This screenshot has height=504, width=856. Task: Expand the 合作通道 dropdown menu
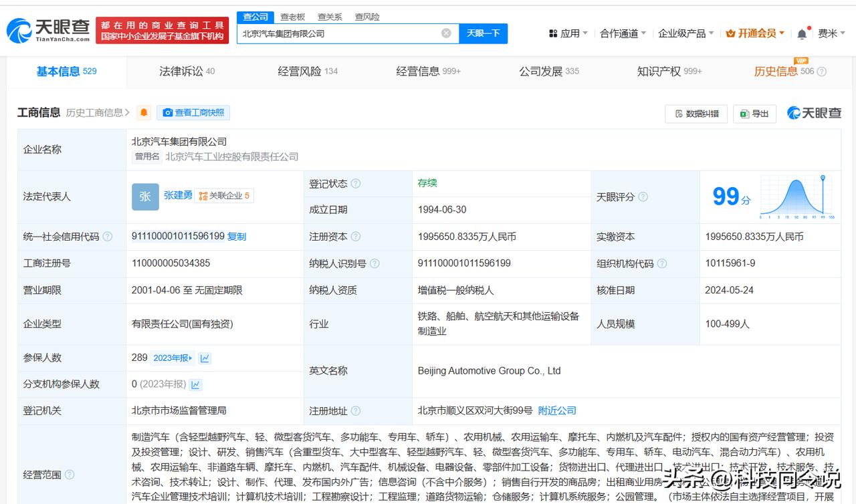(623, 33)
